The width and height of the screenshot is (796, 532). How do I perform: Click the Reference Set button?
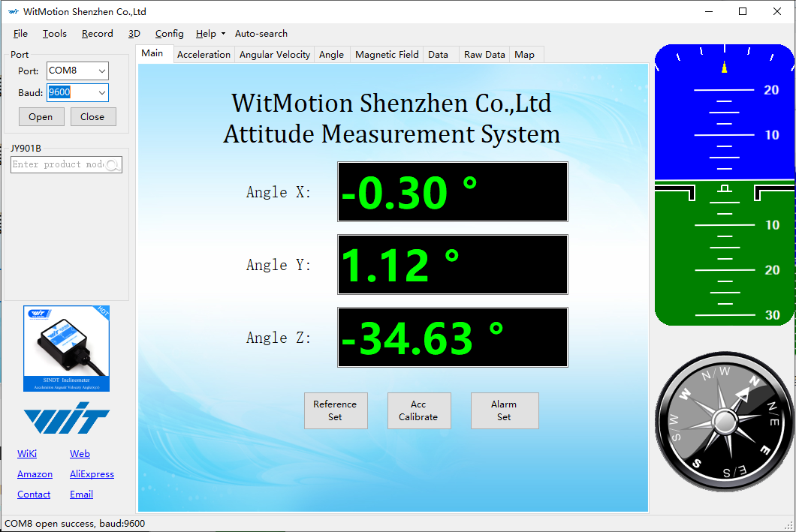point(336,410)
